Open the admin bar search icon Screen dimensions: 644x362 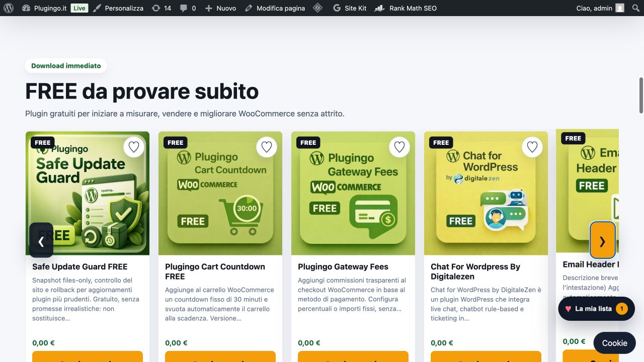coord(635,8)
